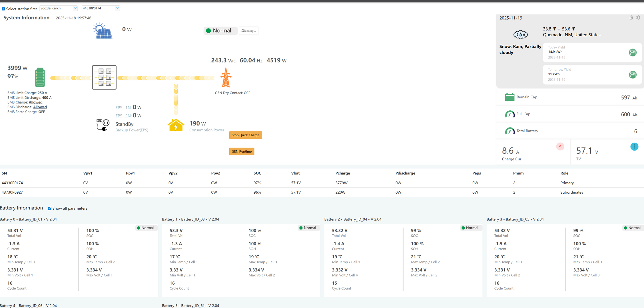Click the solar panel icon
This screenshot has width=644, height=308.
(103, 31)
